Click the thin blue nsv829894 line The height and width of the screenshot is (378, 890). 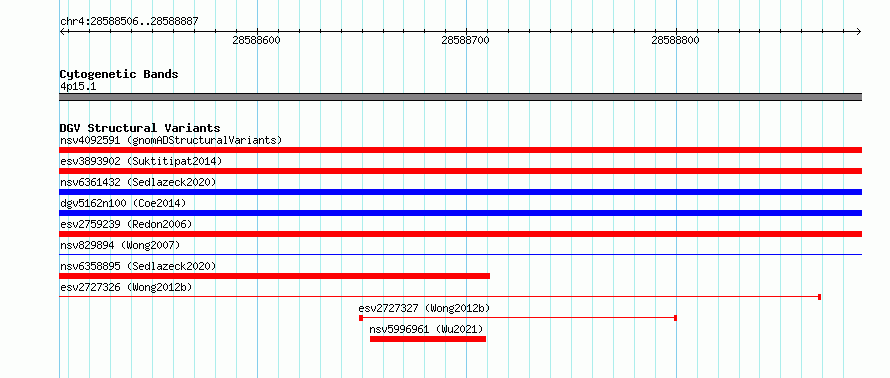pyautogui.click(x=460, y=255)
